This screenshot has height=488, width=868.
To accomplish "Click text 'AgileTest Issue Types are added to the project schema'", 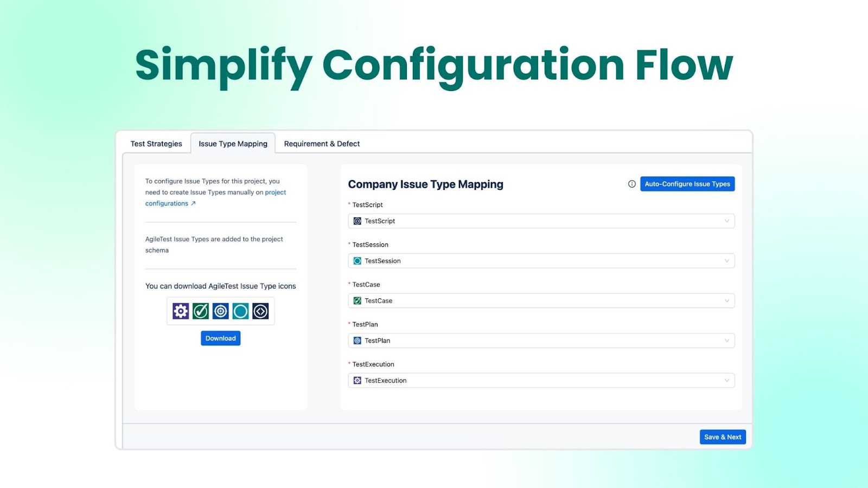I will pyautogui.click(x=214, y=245).
